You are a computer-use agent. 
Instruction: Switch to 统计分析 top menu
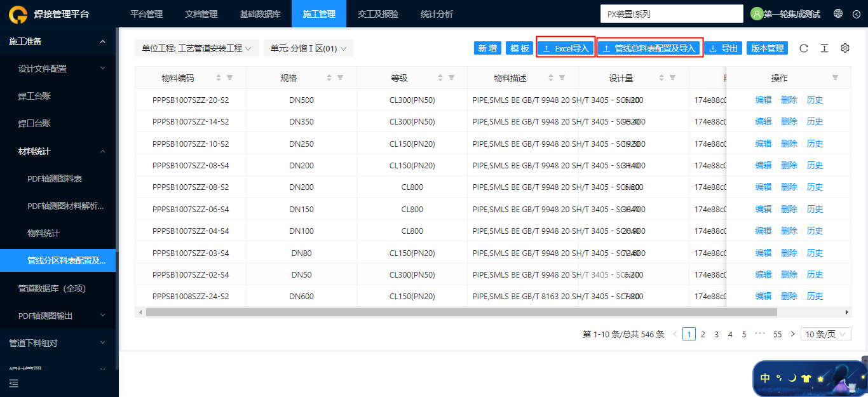(437, 14)
